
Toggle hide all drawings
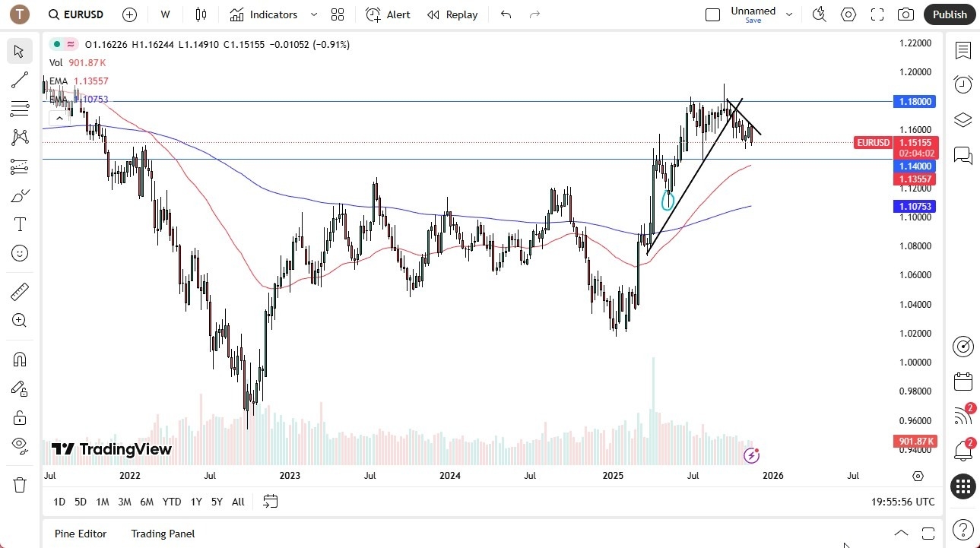point(19,445)
